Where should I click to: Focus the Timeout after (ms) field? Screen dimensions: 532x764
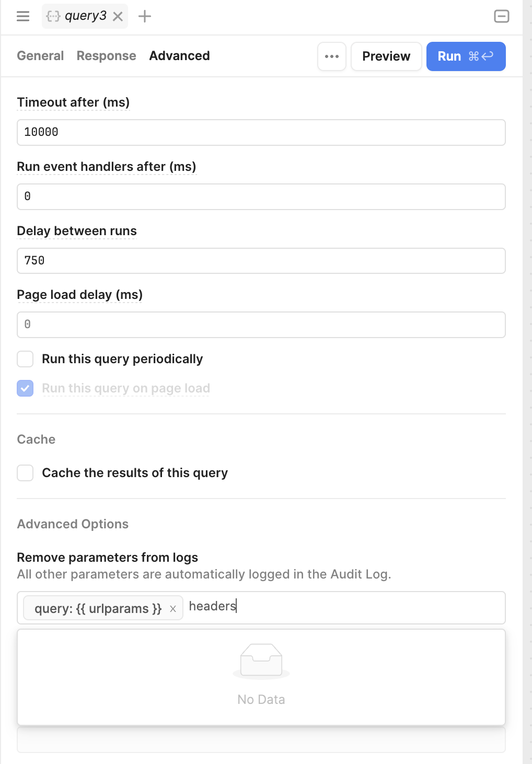pos(261,132)
